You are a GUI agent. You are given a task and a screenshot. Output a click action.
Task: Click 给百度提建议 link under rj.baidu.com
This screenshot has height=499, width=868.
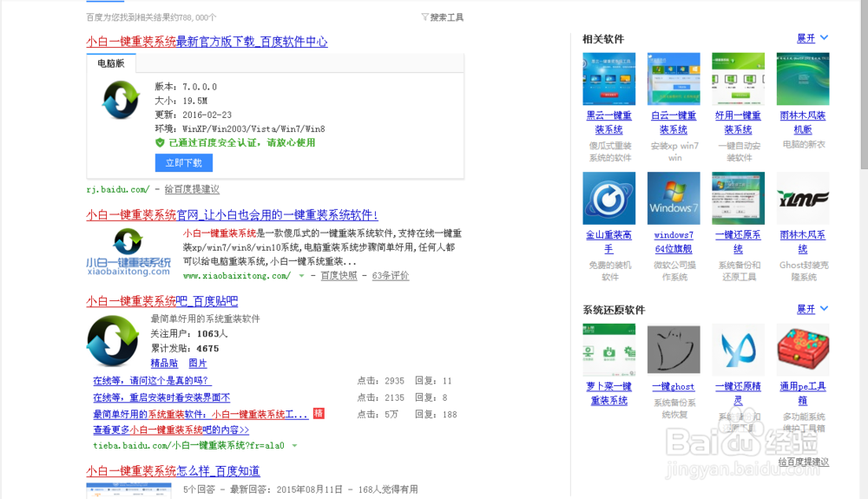pyautogui.click(x=192, y=189)
